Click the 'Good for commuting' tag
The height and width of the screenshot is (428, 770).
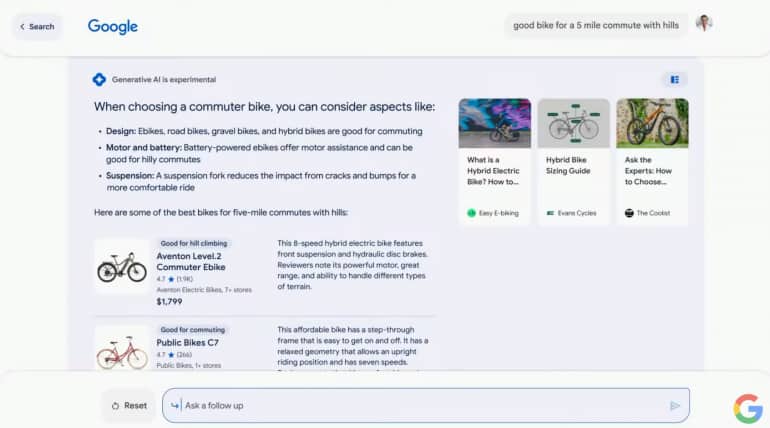[x=192, y=330]
